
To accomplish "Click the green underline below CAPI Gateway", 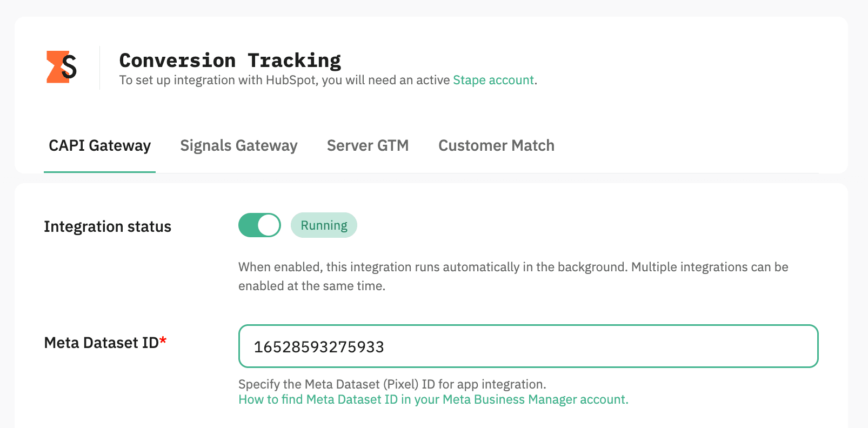I will click(x=99, y=172).
